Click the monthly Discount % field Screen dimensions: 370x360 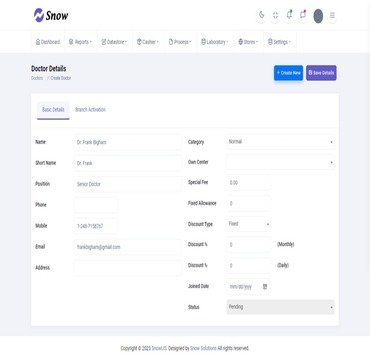248,245
